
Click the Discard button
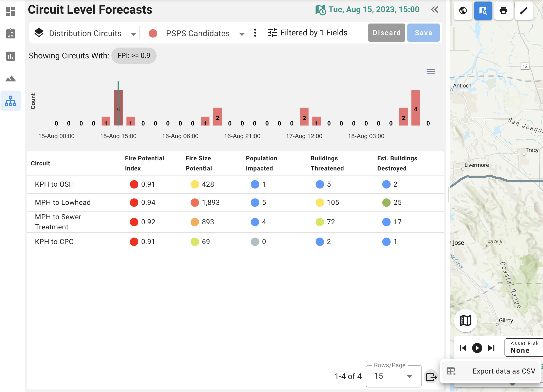[x=386, y=33]
